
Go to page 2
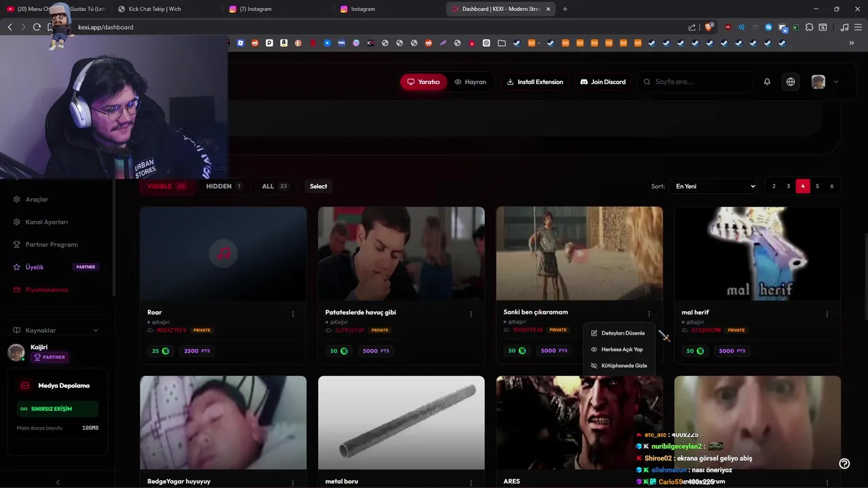pos(774,186)
